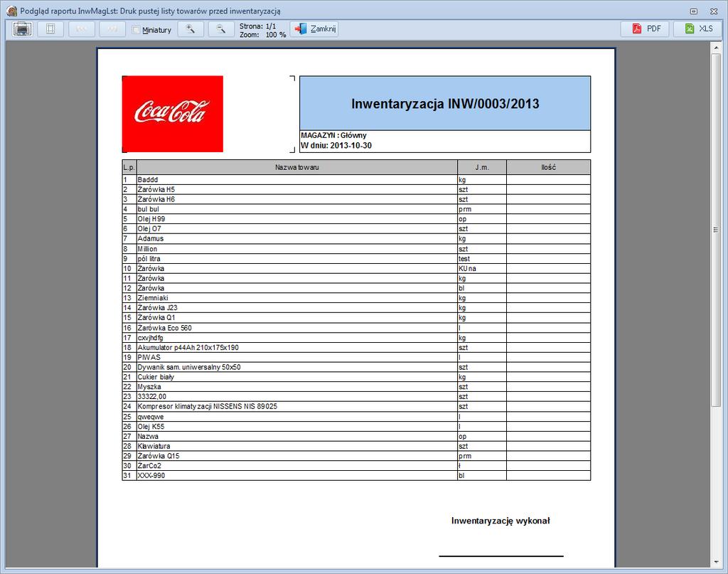This screenshot has height=574, width=728.
Task: Export the report to XLS
Action: (698, 28)
